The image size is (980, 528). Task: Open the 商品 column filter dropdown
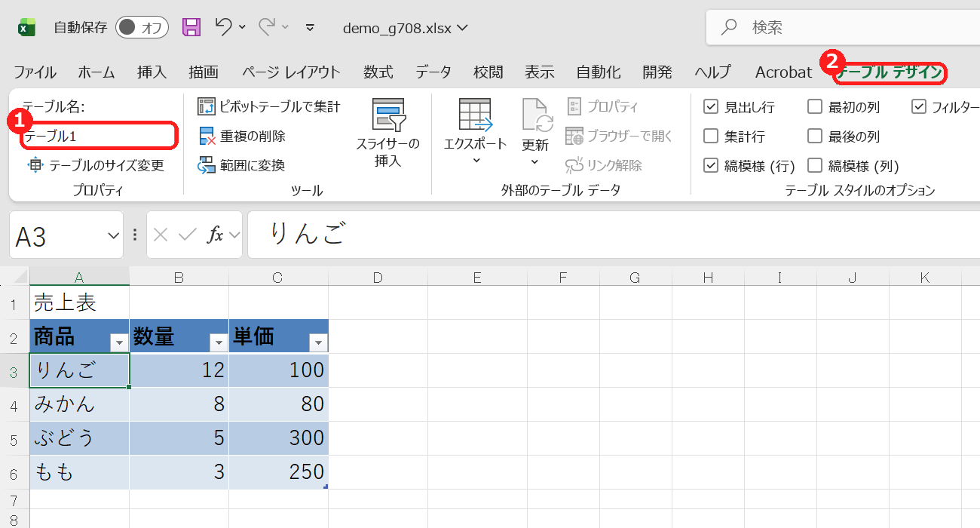(x=119, y=342)
